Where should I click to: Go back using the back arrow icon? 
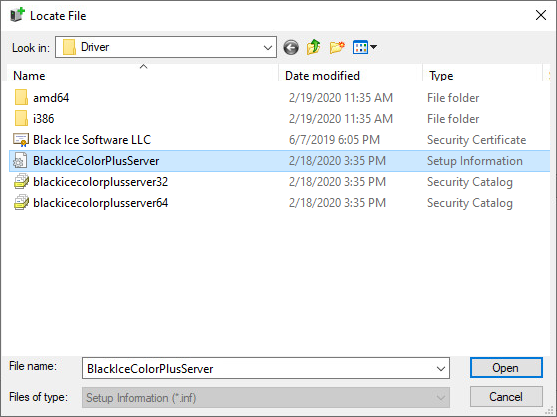[x=291, y=47]
